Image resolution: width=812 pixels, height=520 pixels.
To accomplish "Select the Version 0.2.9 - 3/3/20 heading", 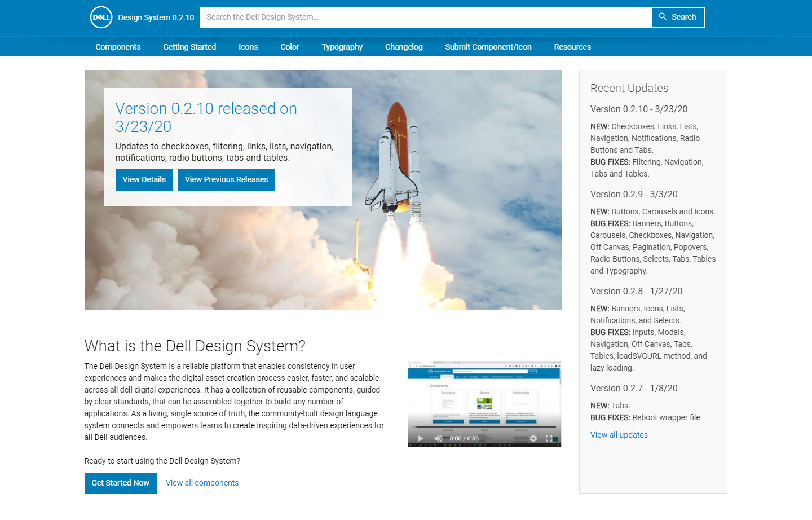I will [x=634, y=194].
